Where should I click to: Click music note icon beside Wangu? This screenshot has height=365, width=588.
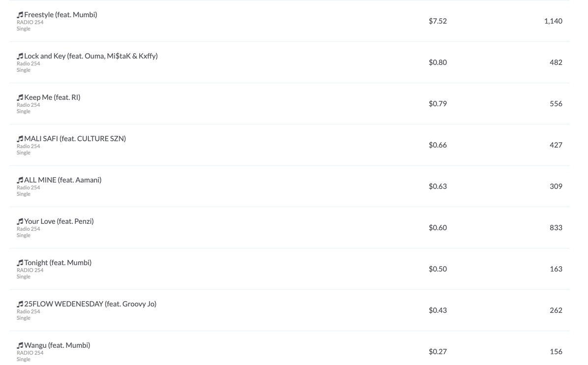(20, 345)
